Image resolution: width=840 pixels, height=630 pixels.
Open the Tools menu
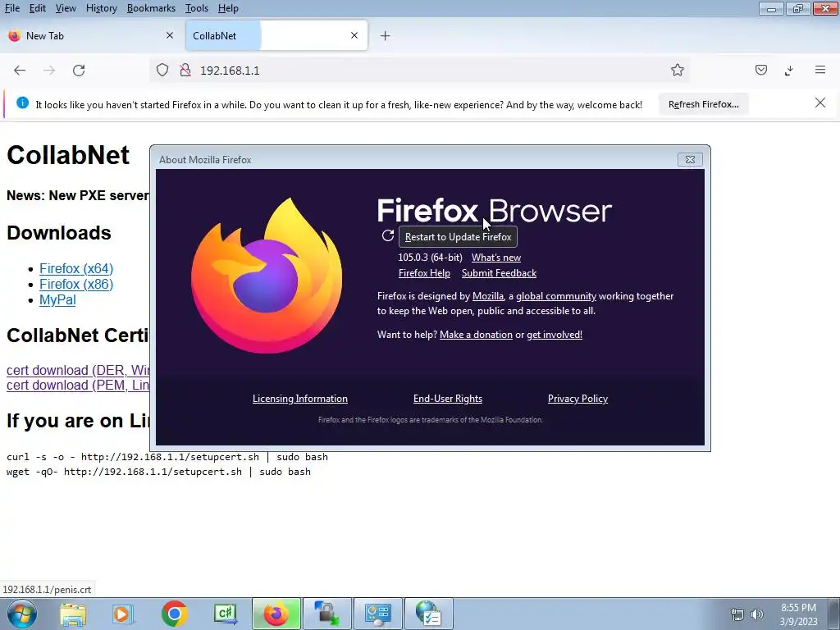[x=197, y=8]
